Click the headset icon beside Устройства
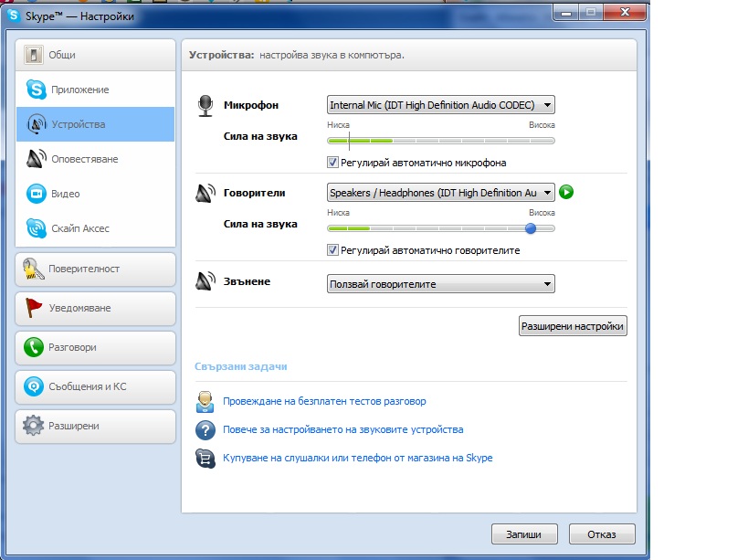748x560 pixels. (37, 124)
